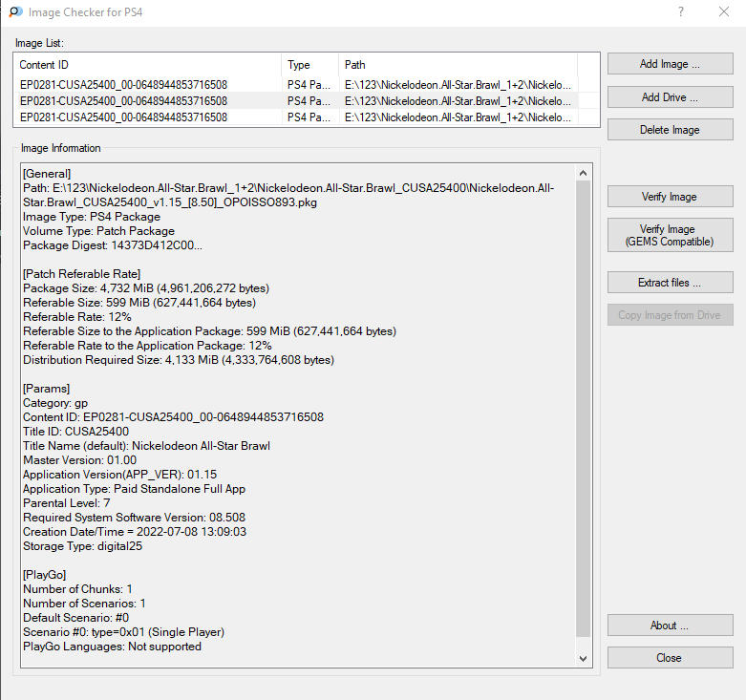Click the 'Category: gp' line
Image resolution: width=746 pixels, height=700 pixels.
tap(55, 403)
